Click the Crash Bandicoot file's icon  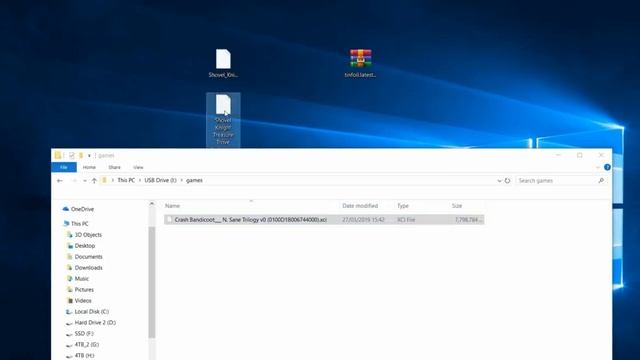(x=169, y=220)
